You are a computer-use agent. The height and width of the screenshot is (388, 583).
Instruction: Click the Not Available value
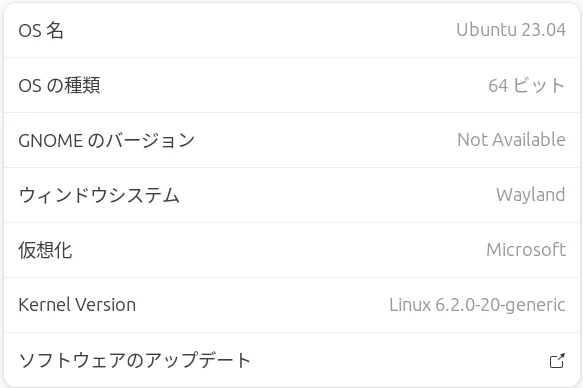coord(511,140)
